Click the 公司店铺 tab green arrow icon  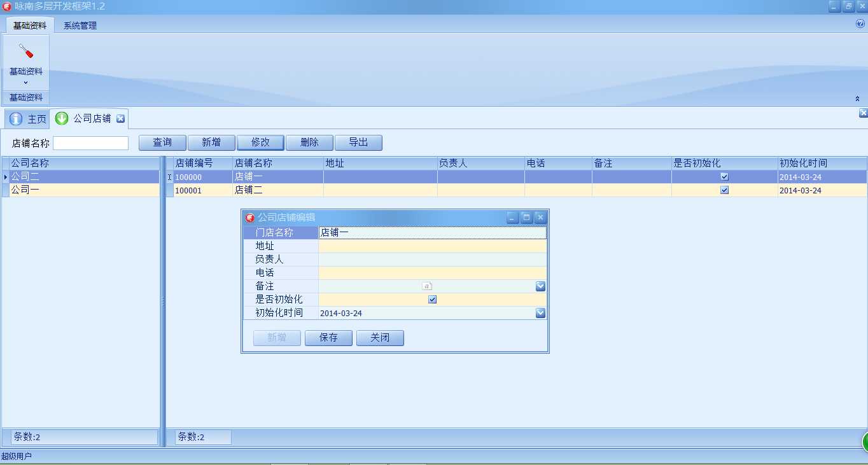pos(62,118)
